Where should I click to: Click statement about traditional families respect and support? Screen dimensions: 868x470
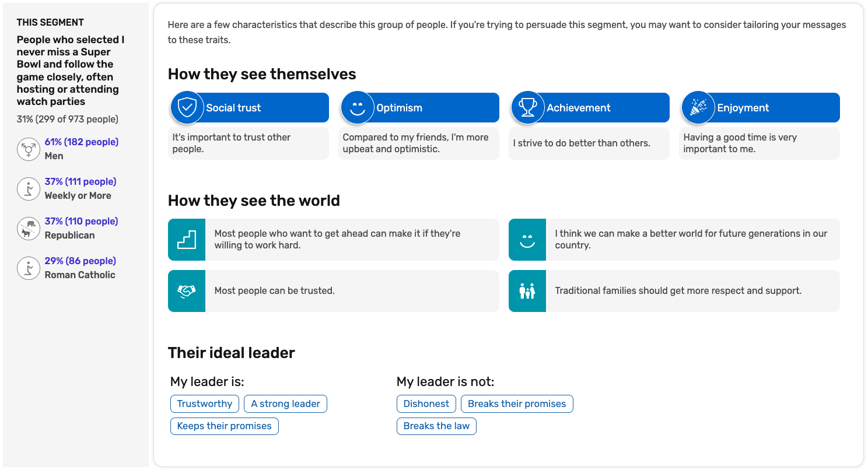tap(678, 290)
